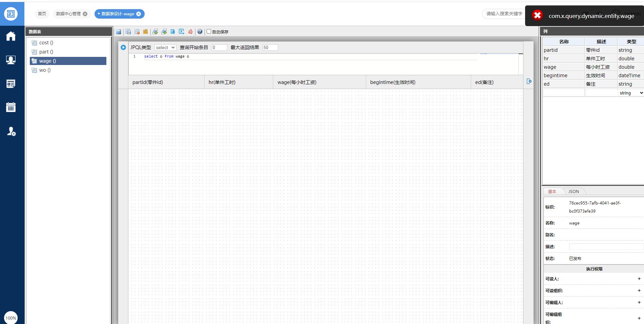Toggle the 自动保存 checkbox
644x324 pixels.
pos(209,31)
